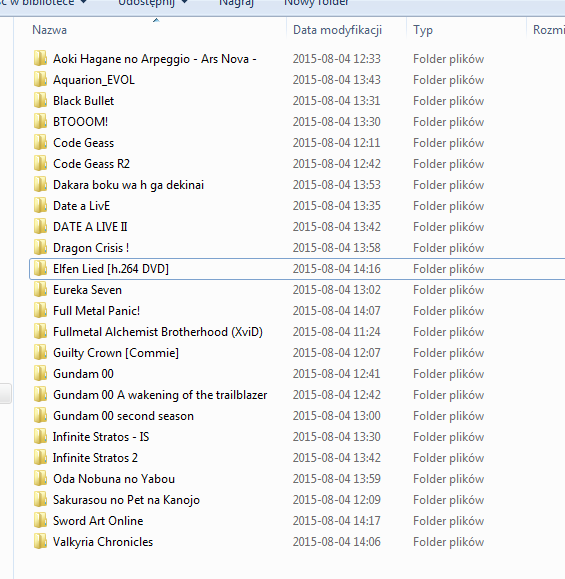Screen dimensions: 565x579
Task: Click date 2015-08-04 14:06
Action: pyautogui.click(x=336, y=542)
